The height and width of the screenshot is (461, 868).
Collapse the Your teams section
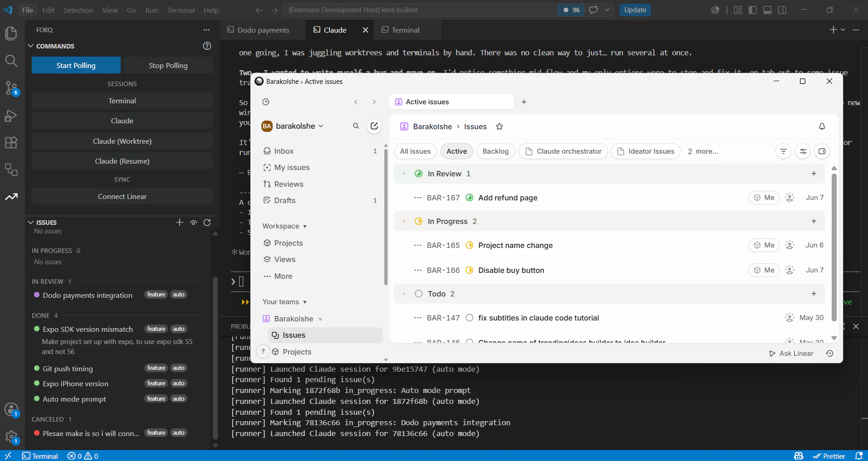[284, 302]
